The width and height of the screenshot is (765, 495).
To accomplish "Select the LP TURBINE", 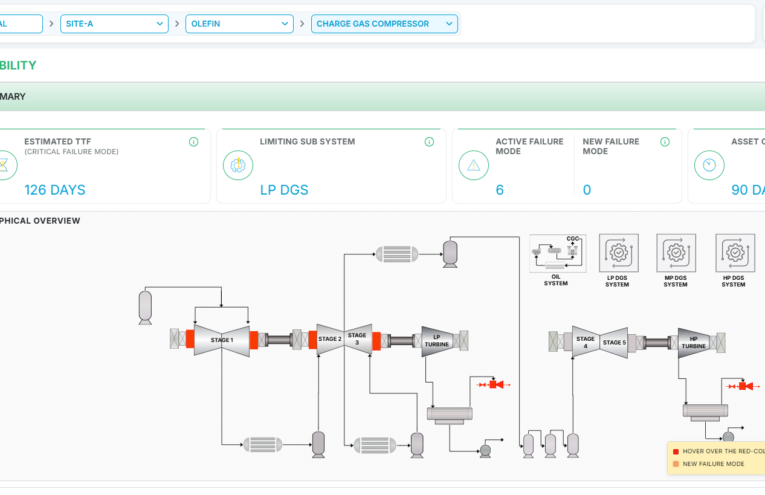I will (x=436, y=340).
